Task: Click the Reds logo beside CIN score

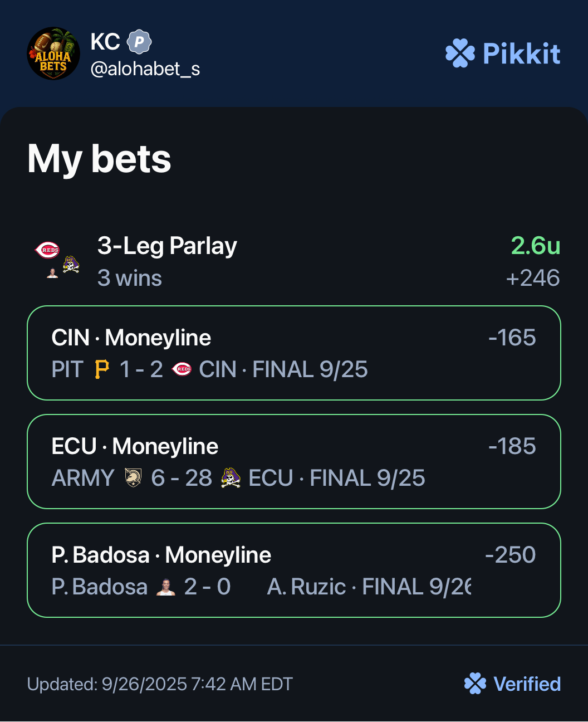Action: pos(182,369)
